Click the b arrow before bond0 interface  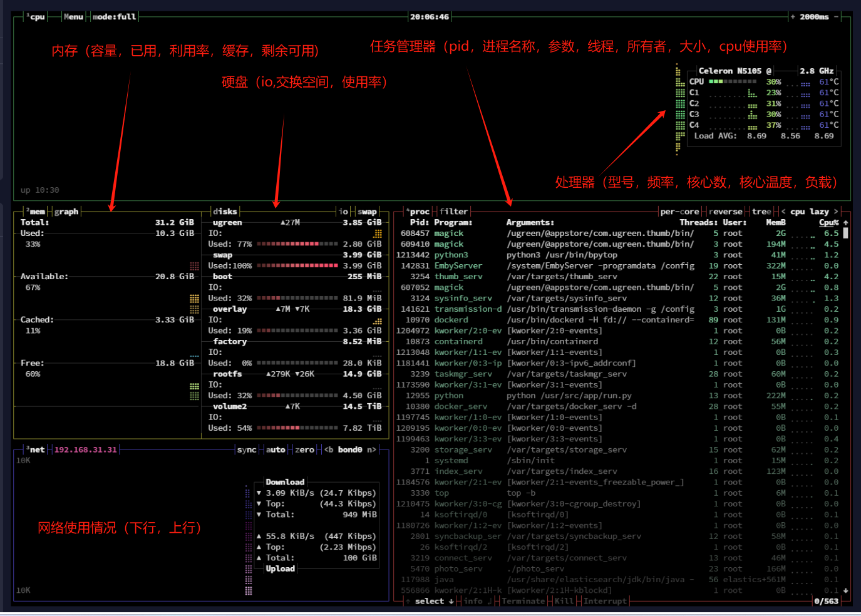coord(329,449)
